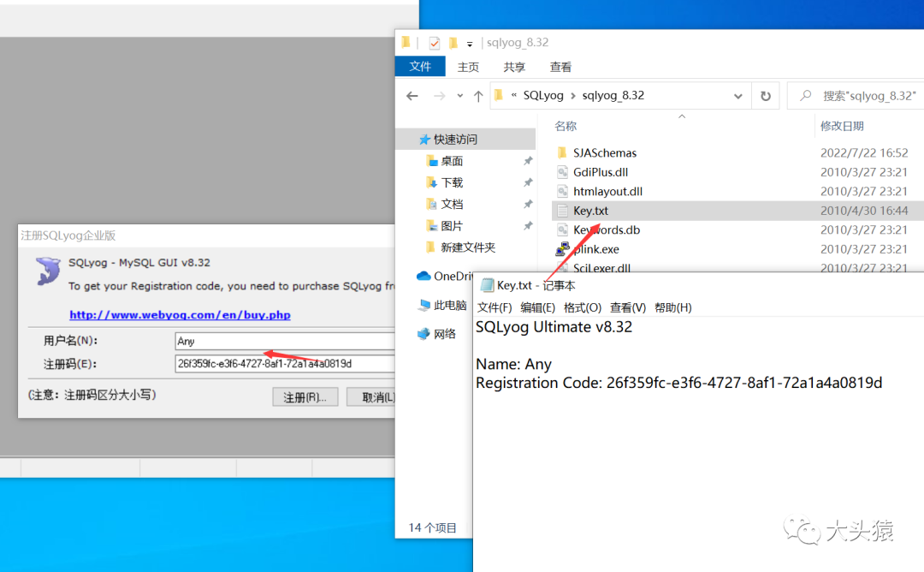This screenshot has width=924, height=572.
Task: Click "SQLyog Ultimate v8.32" line in Notepad
Action: (554, 327)
